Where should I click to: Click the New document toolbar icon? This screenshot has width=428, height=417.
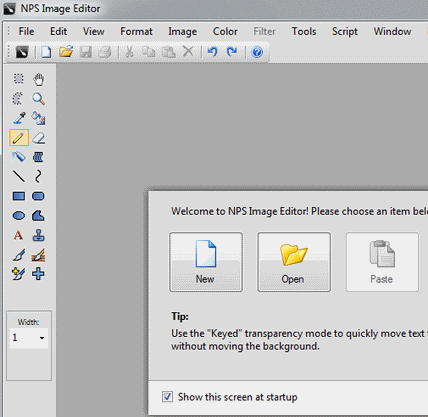coord(46,52)
